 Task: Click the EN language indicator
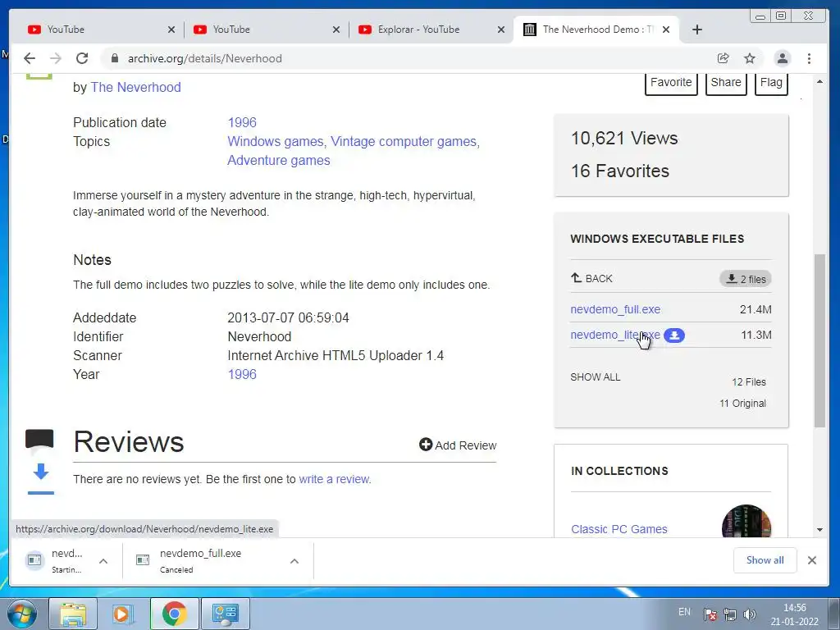(684, 612)
